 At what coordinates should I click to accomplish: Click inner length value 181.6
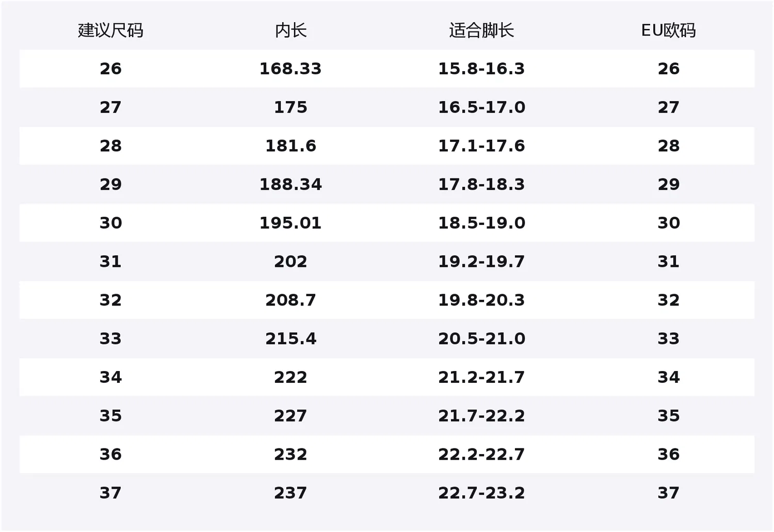pyautogui.click(x=291, y=146)
